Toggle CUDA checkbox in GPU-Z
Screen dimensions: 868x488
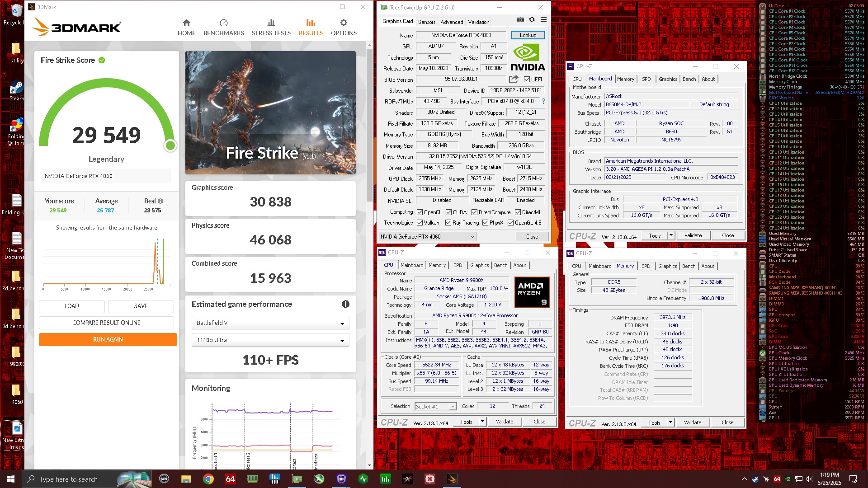448,212
